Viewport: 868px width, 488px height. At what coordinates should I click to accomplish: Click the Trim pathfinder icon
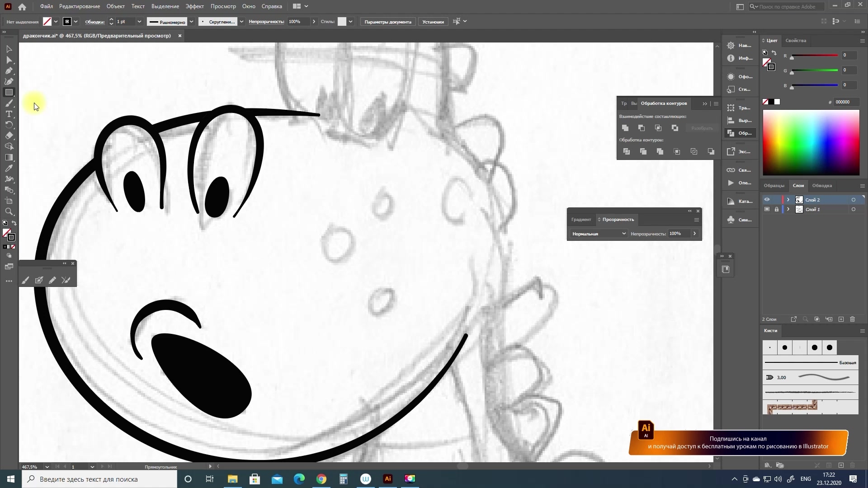coord(643,151)
